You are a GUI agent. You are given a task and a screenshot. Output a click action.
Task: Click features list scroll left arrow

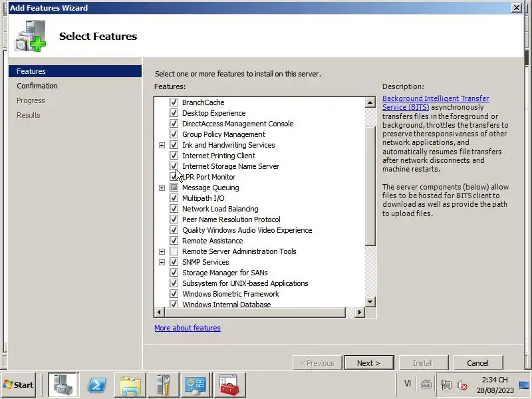[x=159, y=312]
